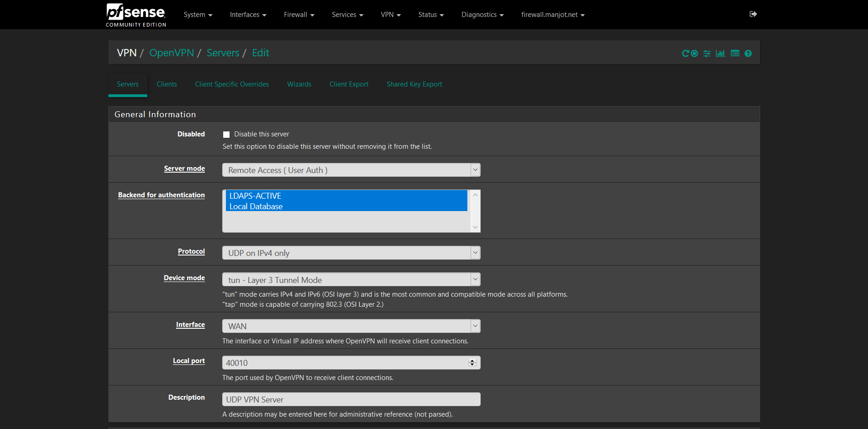Click the Edit breadcrumb link
This screenshot has height=429, width=868.
coord(260,53)
